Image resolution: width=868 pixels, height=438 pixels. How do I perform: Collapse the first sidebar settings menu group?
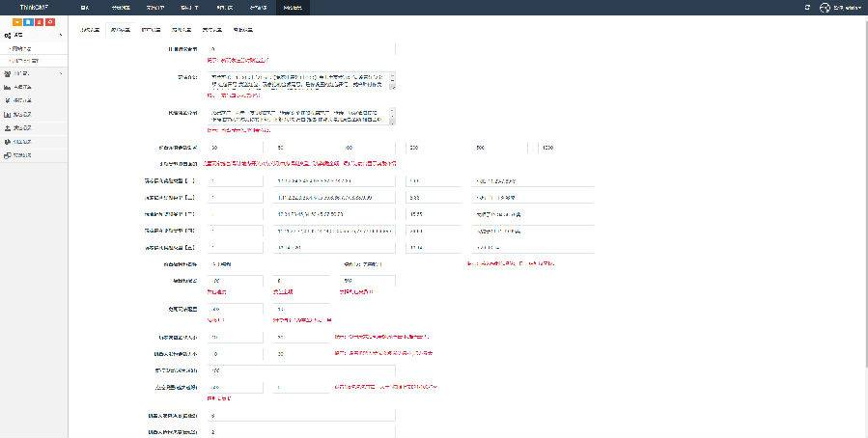point(34,35)
